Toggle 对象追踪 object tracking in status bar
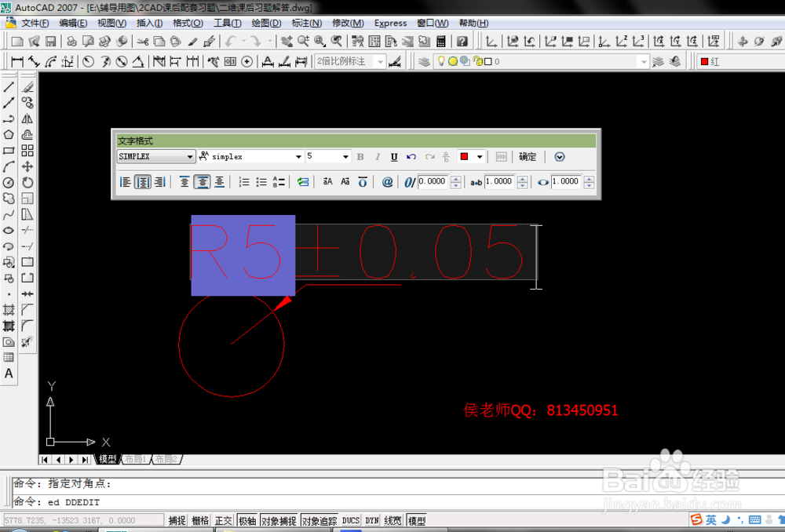The width and height of the screenshot is (785, 532). tap(319, 520)
